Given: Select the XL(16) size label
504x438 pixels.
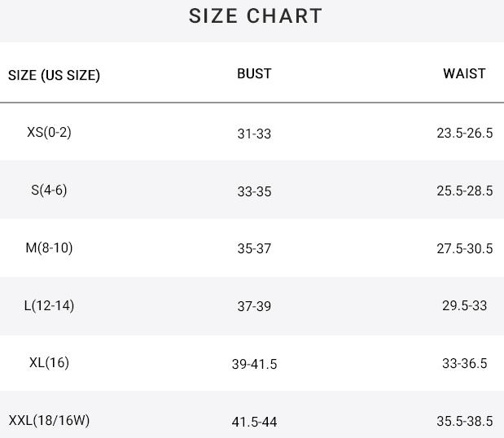Looking at the screenshot, I should coord(49,362).
